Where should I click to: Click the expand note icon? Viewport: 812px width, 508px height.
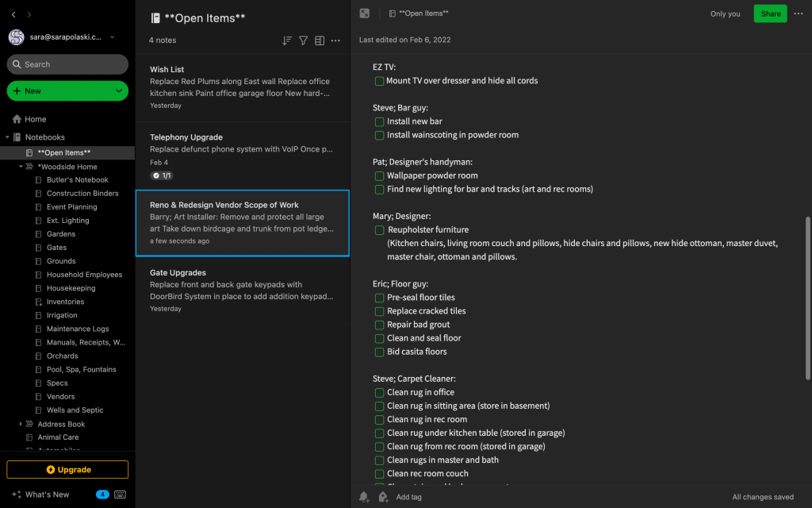coord(365,13)
